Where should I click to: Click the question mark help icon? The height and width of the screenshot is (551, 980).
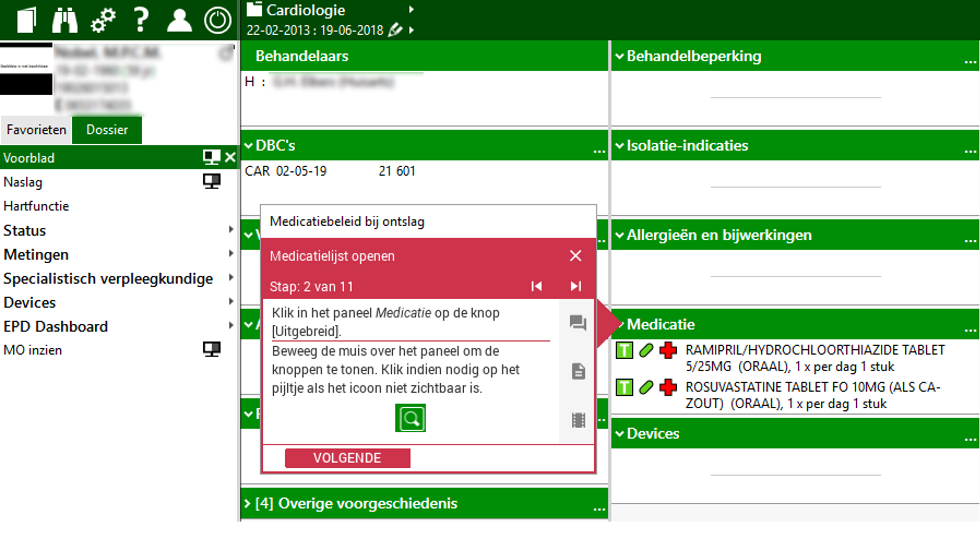pyautogui.click(x=141, y=20)
